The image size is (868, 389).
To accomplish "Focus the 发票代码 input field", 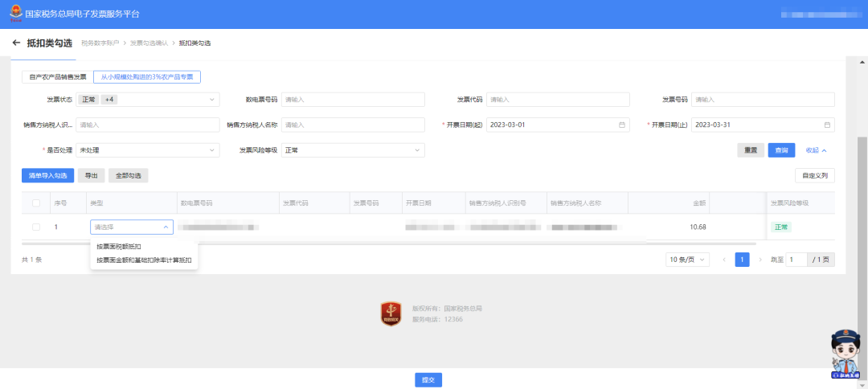I will pos(558,100).
